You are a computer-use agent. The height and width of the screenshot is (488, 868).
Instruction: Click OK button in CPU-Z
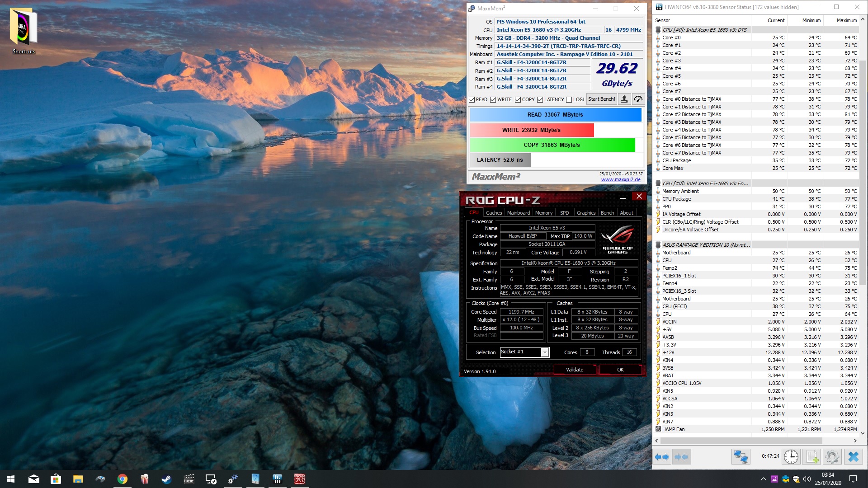point(620,370)
